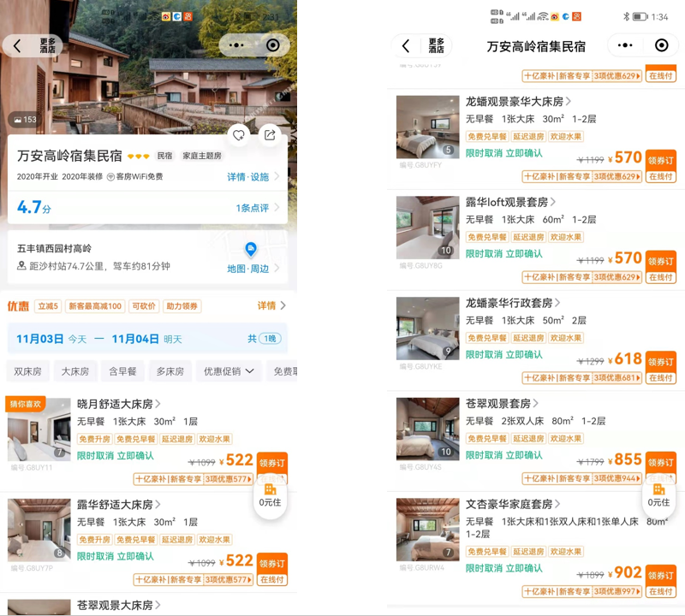Open the map pin location icon
685x616 pixels.
click(251, 249)
